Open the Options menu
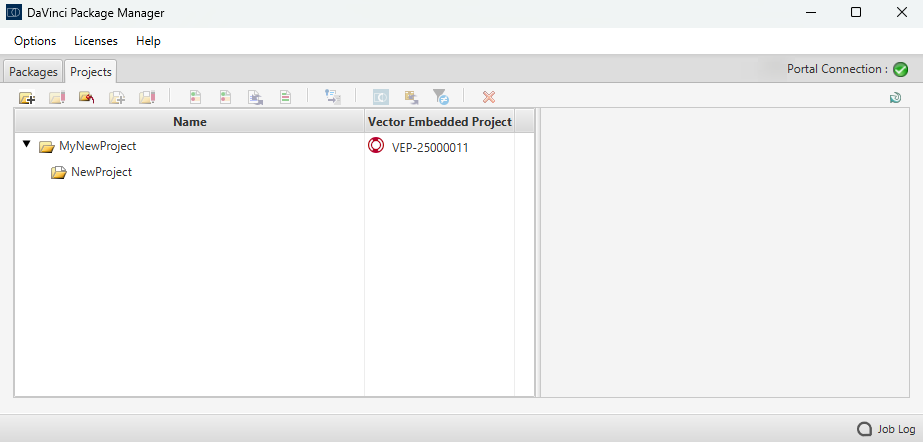This screenshot has height=442, width=923. click(35, 41)
